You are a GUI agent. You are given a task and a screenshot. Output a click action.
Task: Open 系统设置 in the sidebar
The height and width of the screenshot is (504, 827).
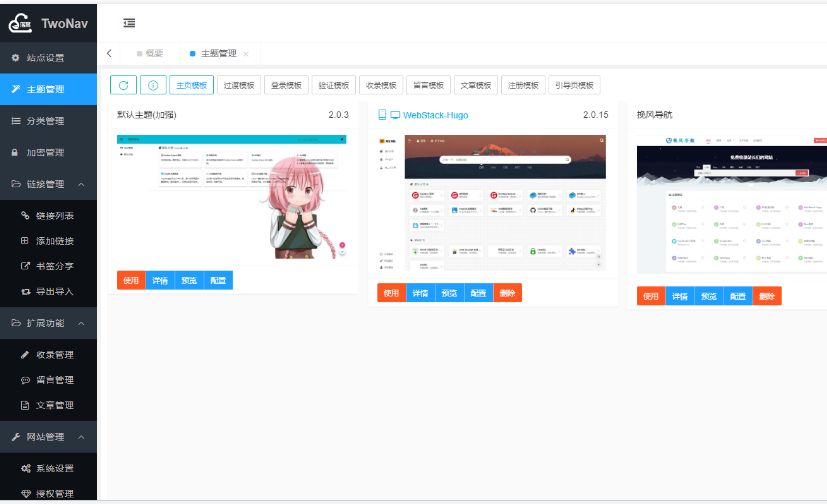pos(49,469)
